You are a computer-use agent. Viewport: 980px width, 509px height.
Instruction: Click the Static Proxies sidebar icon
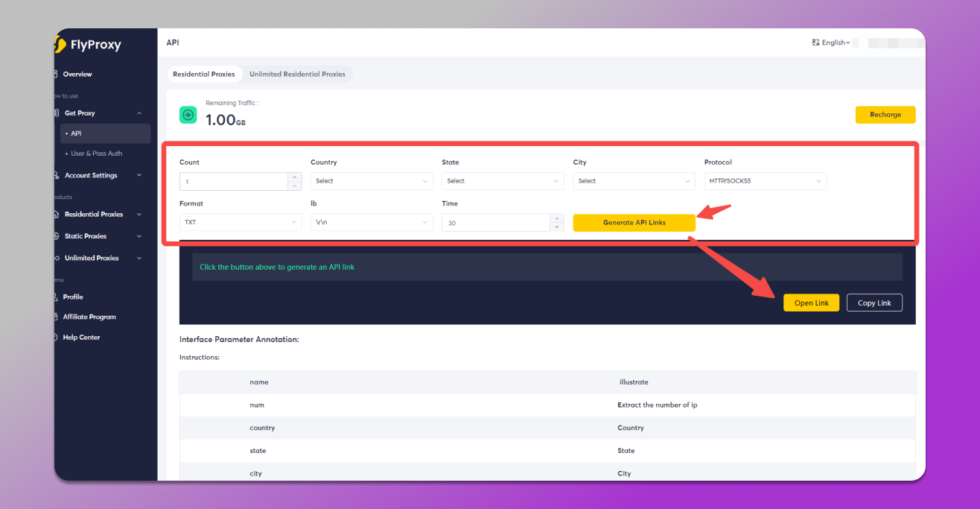tap(57, 236)
